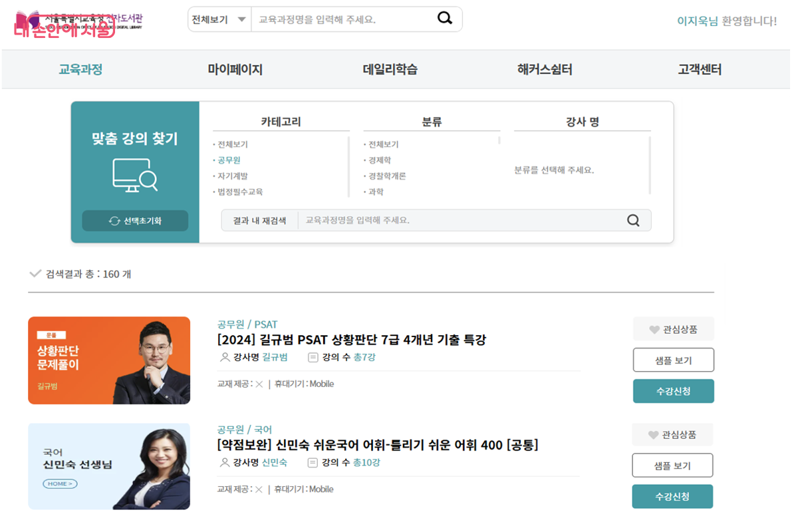Open the 전체보기 dropdown in top search
798x532 pixels.
219,20
